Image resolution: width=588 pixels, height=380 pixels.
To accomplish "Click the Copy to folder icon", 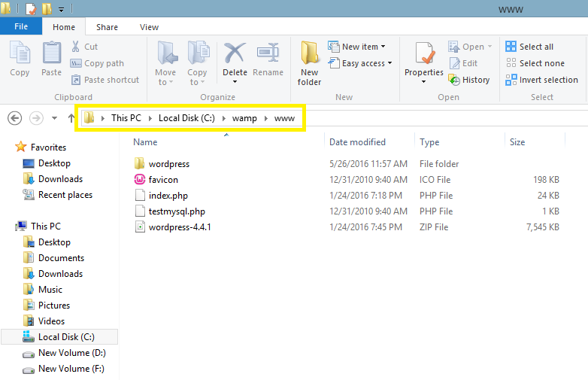I will [x=198, y=53].
